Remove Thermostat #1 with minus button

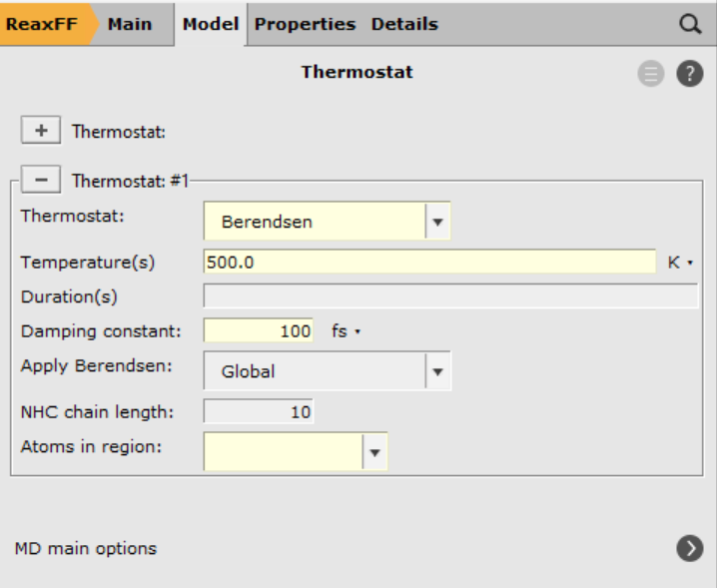41,180
